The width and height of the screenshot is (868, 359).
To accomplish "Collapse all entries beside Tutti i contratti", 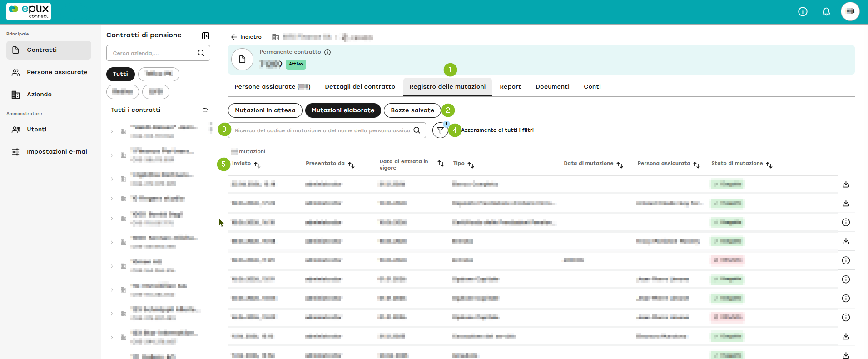I will [205, 110].
